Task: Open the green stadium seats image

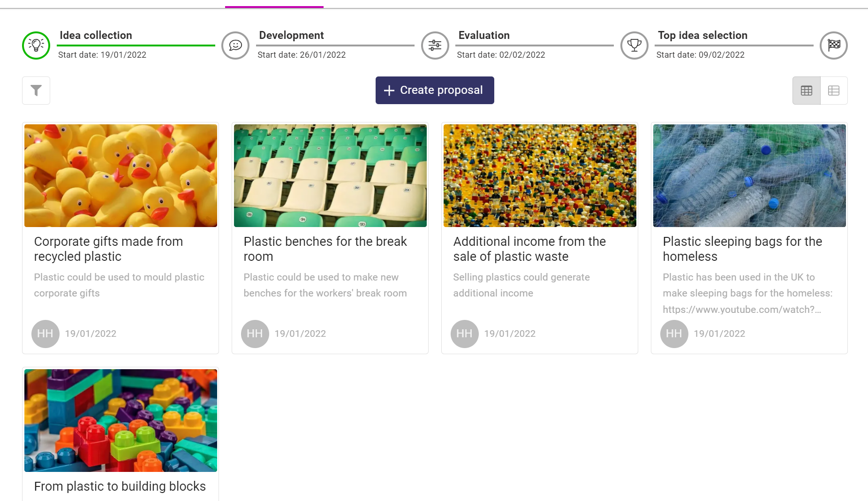Action: coord(330,175)
